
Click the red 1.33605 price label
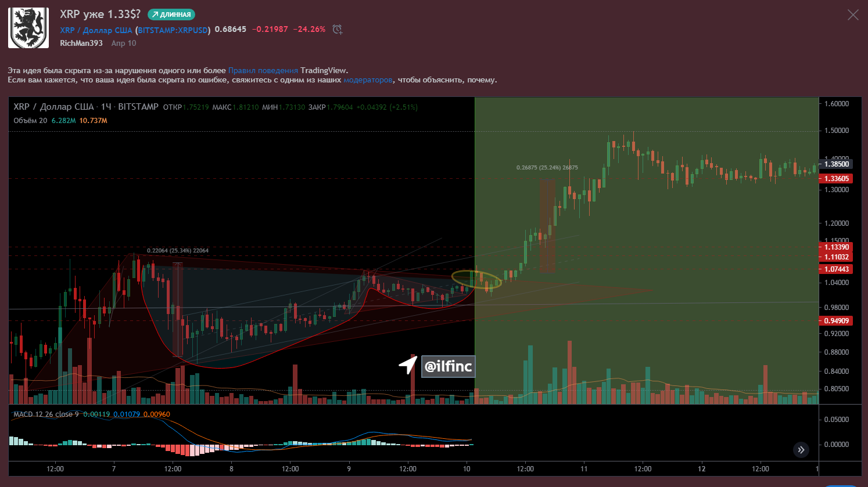pos(836,179)
